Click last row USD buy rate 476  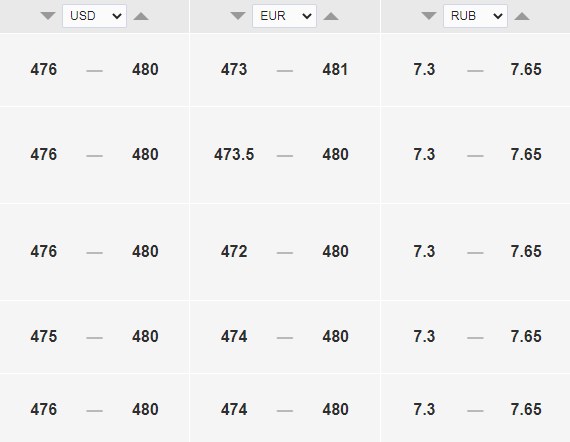pos(44,410)
